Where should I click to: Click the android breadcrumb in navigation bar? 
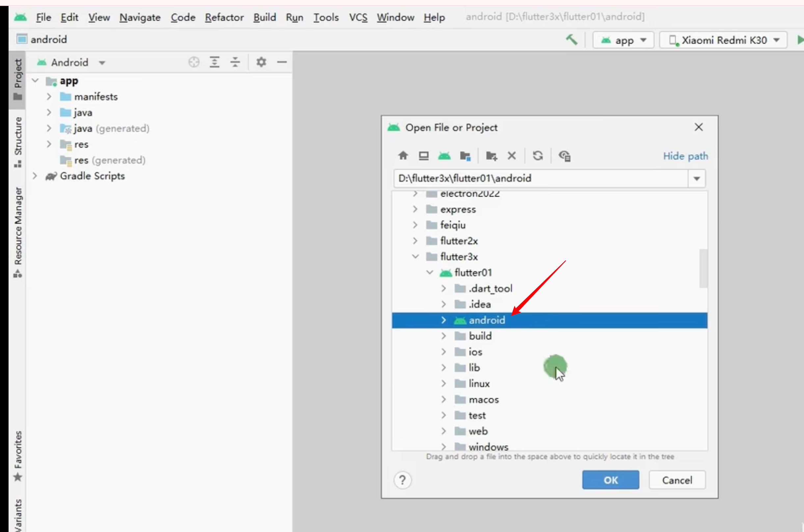[x=42, y=40]
